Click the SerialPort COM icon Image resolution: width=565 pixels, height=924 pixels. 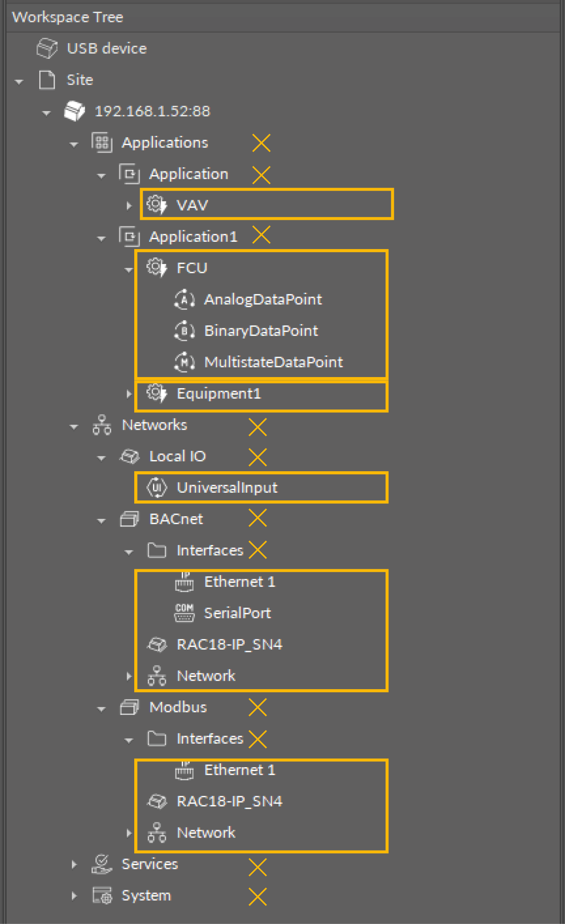click(x=184, y=613)
